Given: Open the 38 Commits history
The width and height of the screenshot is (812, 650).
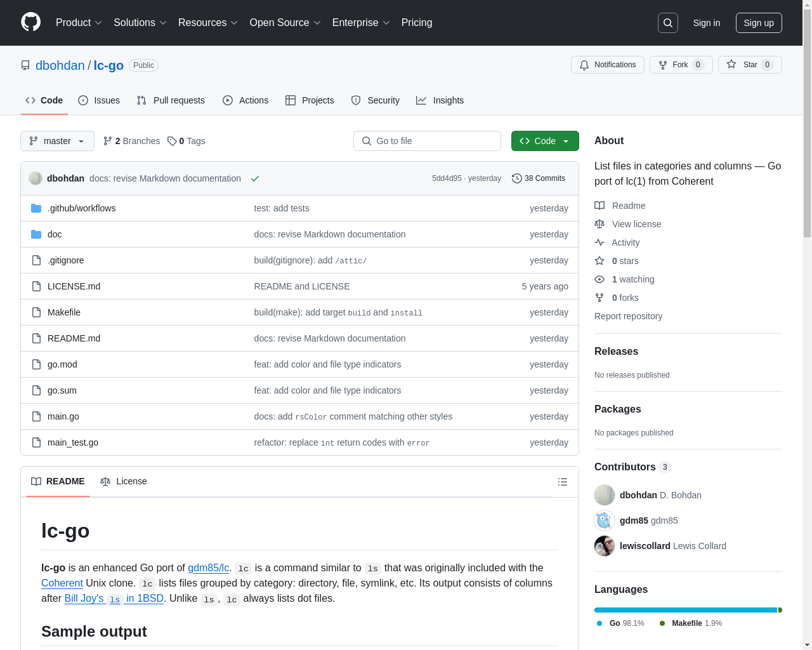Looking at the screenshot, I should [x=539, y=178].
